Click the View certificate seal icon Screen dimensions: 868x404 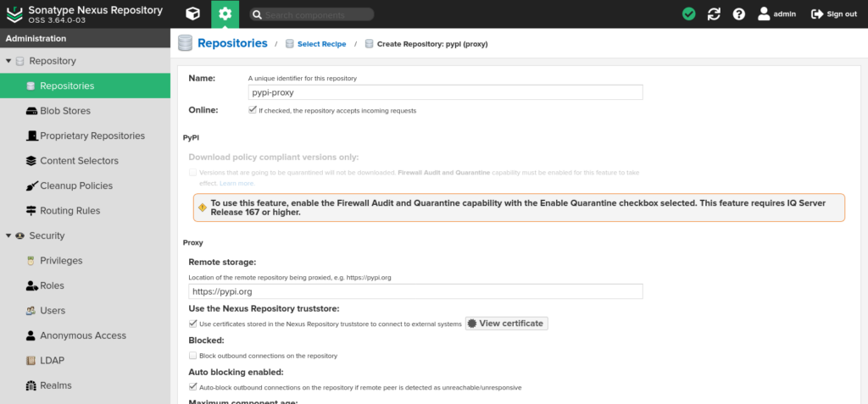[471, 324]
